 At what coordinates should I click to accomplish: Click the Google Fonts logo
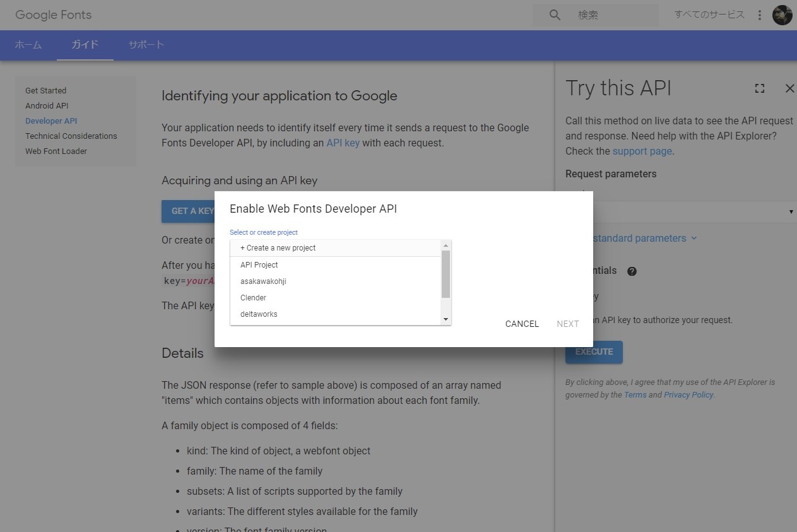[x=54, y=15]
